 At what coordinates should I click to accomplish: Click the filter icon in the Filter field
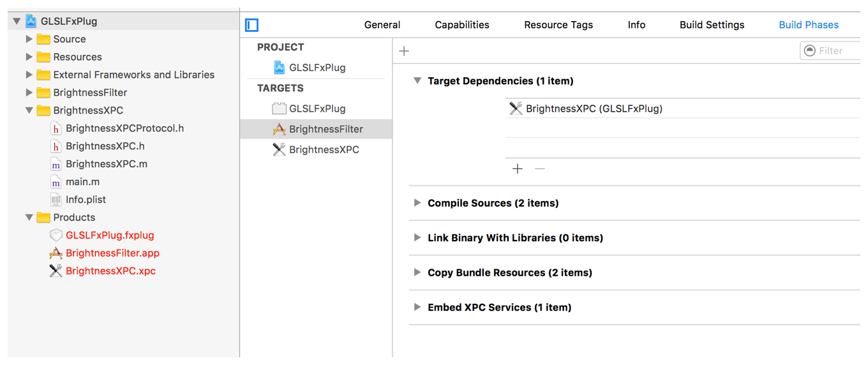[810, 50]
